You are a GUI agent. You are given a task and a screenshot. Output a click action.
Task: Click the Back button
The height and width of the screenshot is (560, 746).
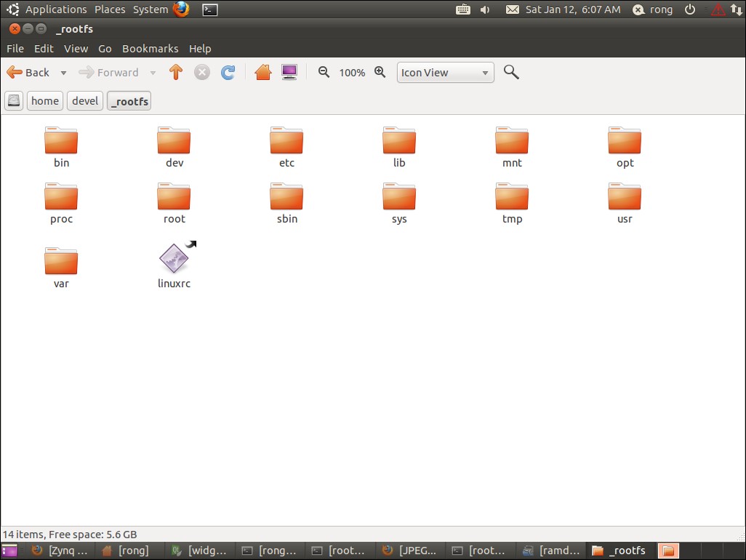28,72
